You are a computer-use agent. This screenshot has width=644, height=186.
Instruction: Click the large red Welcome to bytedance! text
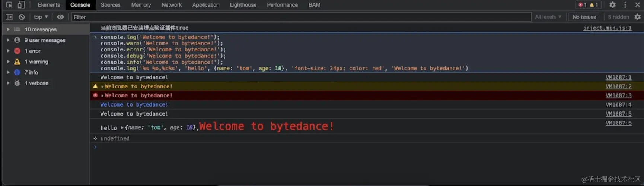coord(267,126)
